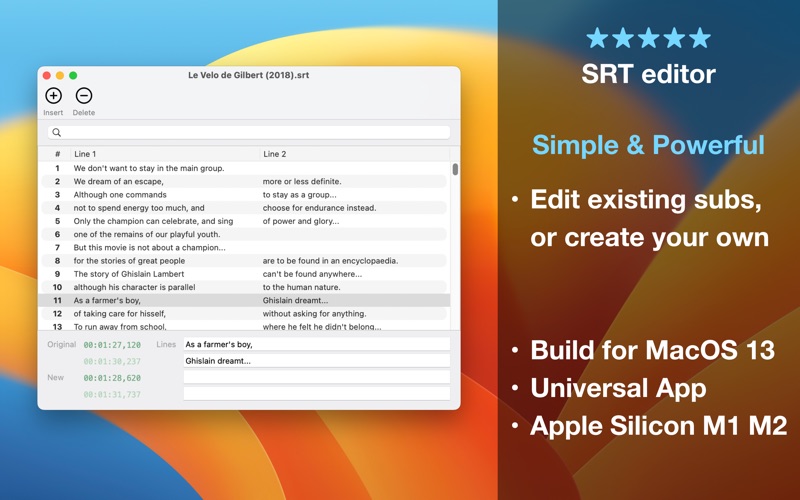800x500 pixels.
Task: Click the window title 'Le Velo de Gilbert (2018).srt'
Action: click(248, 75)
